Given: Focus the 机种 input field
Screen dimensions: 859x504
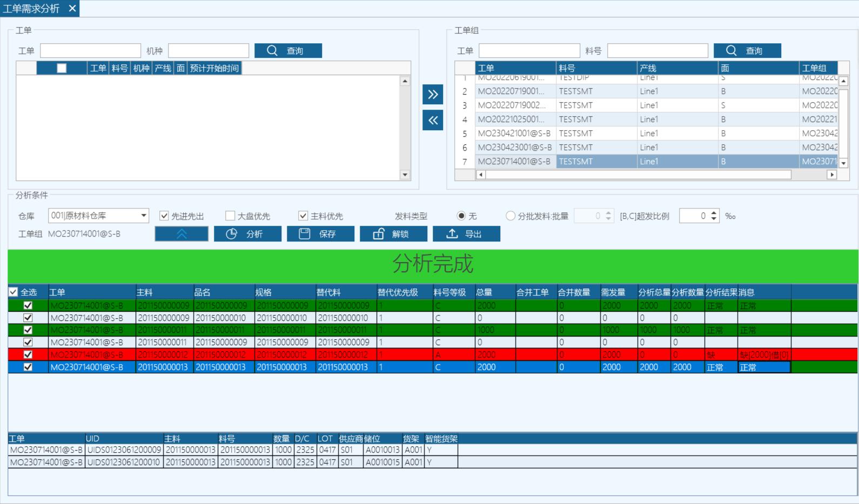Looking at the screenshot, I should pos(209,51).
